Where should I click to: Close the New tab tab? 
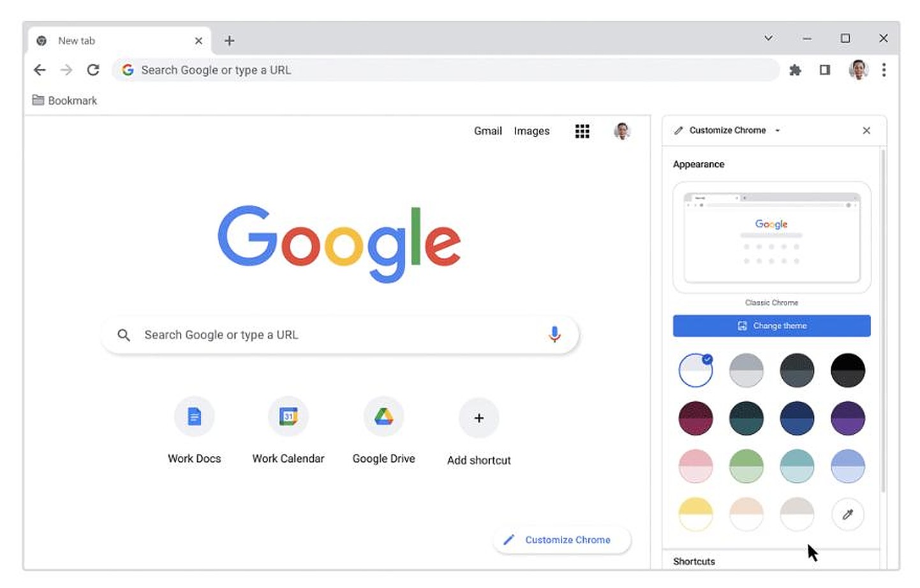click(198, 41)
